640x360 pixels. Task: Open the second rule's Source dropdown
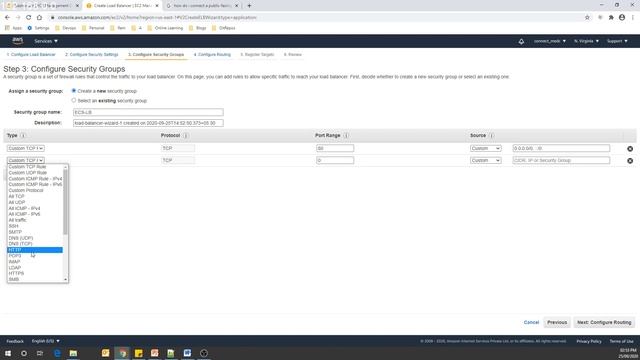(485, 160)
